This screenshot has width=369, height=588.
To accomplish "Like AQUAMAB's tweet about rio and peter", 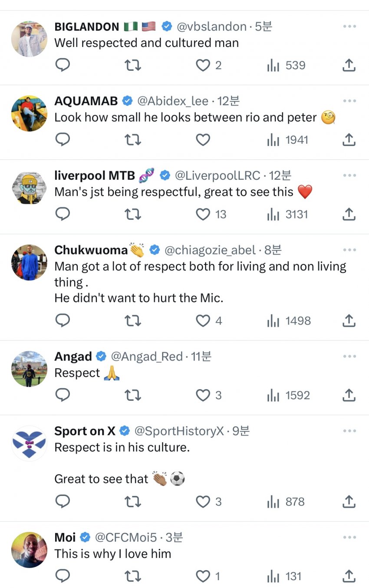I will (203, 140).
